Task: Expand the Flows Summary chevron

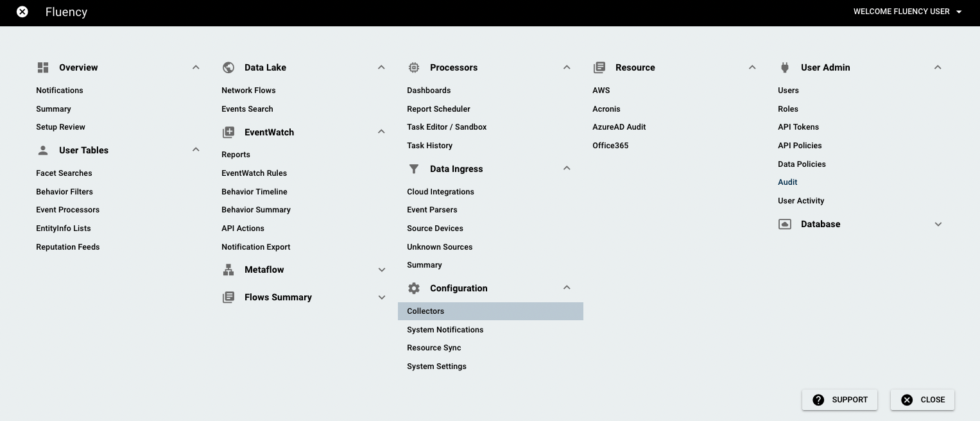Action: [x=382, y=297]
